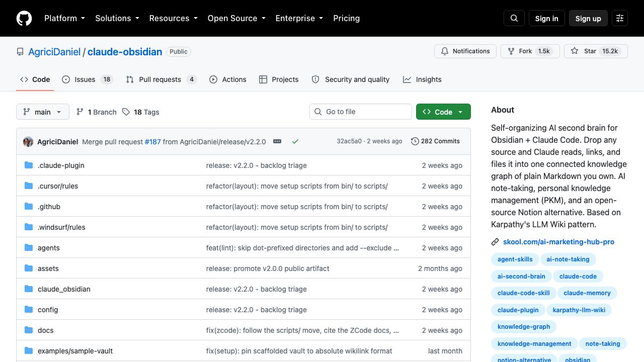Open the 'release: promote v2.0.0 public artifact' commit

[x=268, y=268]
